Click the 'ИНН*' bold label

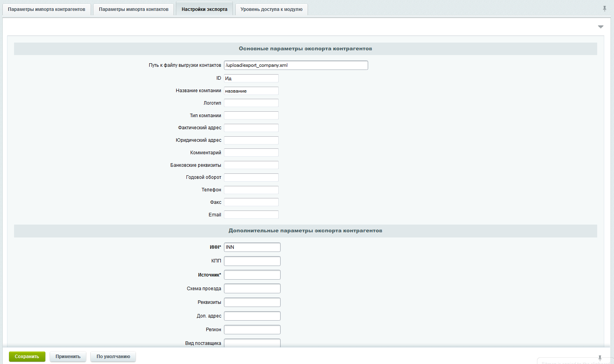pos(215,247)
